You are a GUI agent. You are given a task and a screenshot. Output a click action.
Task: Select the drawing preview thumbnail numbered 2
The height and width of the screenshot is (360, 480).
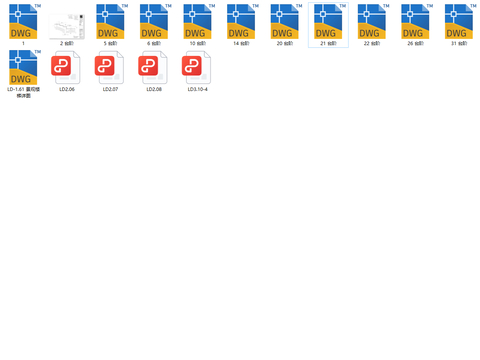click(x=67, y=26)
